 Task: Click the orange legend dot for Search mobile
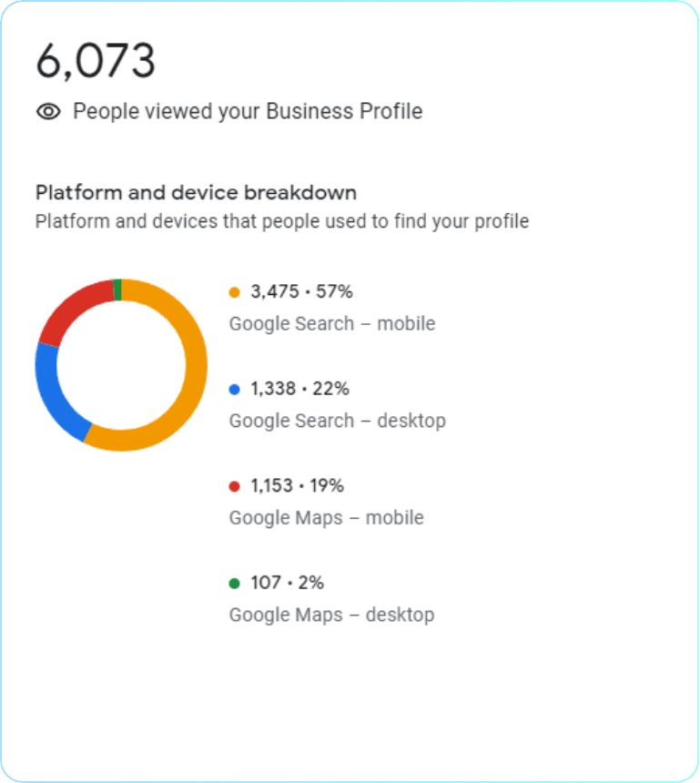click(235, 292)
